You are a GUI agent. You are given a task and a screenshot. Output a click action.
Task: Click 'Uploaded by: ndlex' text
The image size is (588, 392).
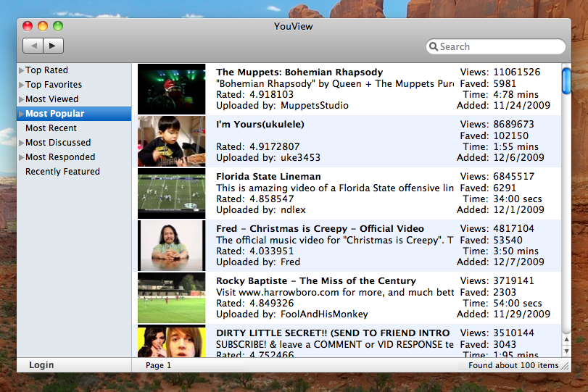261,209
